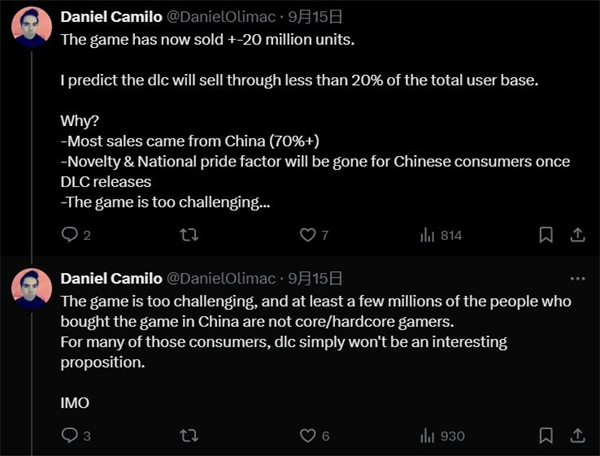Screen dimensions: 600x456
Task: Bookmark the second tweet
Action: [546, 435]
